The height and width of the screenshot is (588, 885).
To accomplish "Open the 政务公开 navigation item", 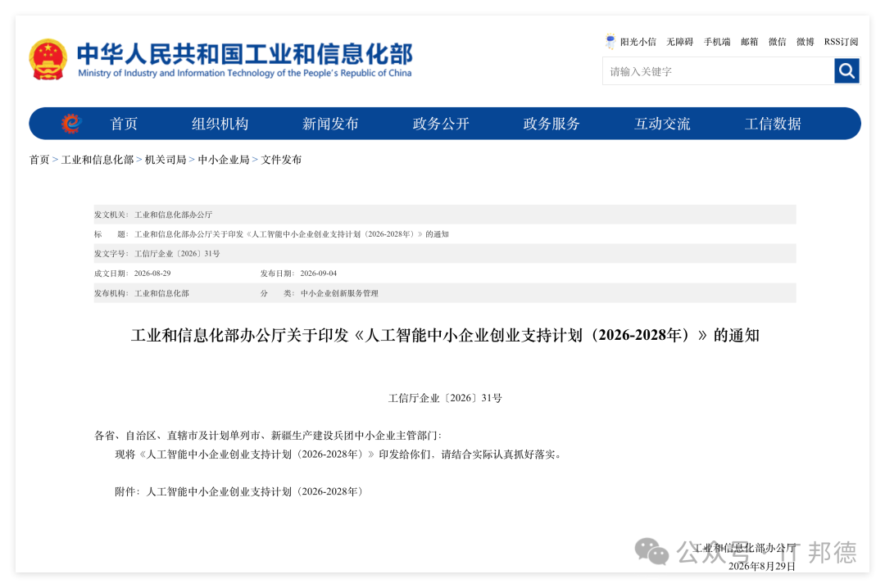I will tap(441, 124).
